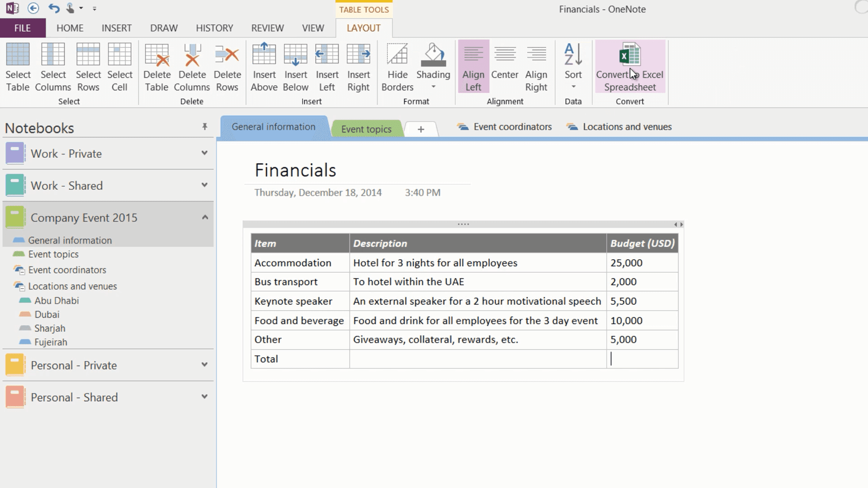Open the Sort dropdown
Viewport: 868px width, 488px height.
coord(573,86)
